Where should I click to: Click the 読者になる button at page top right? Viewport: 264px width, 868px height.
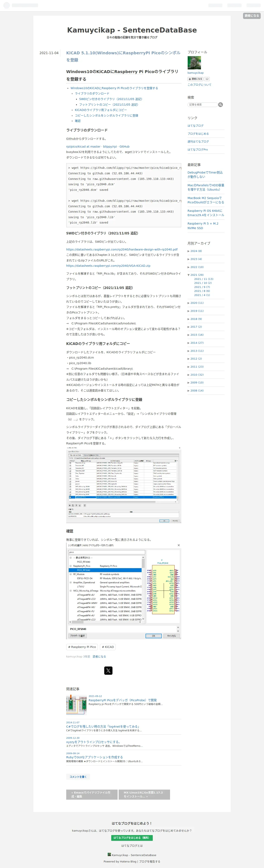coord(251,16)
